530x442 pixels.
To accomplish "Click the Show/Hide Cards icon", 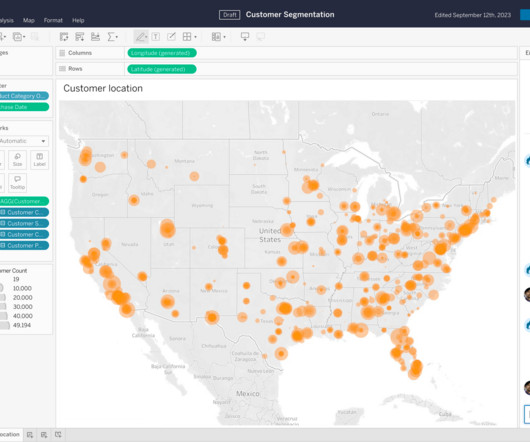I will coord(216,36).
